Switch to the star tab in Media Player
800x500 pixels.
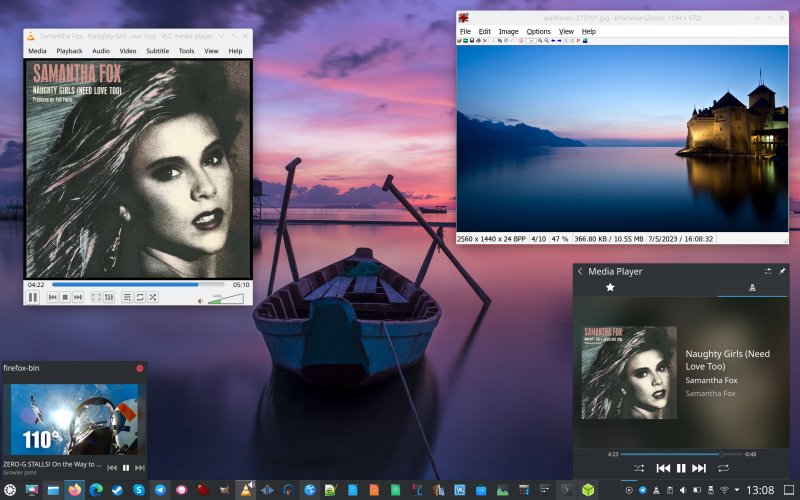610,287
